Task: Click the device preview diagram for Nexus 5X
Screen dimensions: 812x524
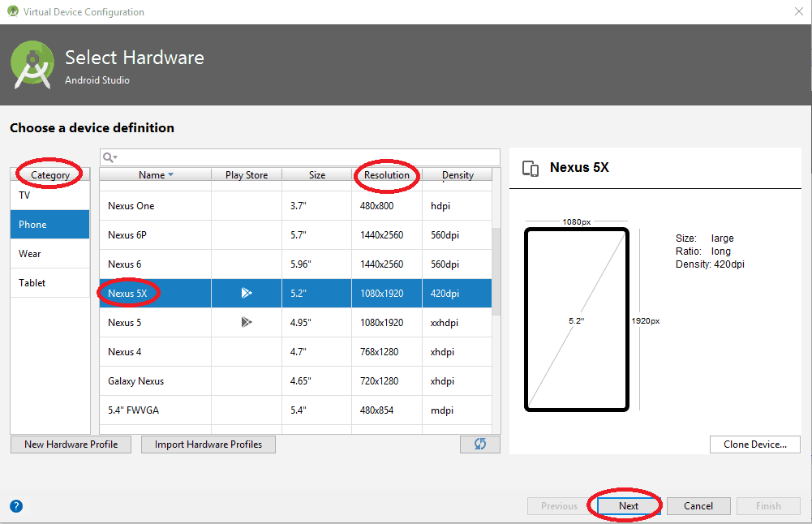Action: pyautogui.click(x=577, y=320)
